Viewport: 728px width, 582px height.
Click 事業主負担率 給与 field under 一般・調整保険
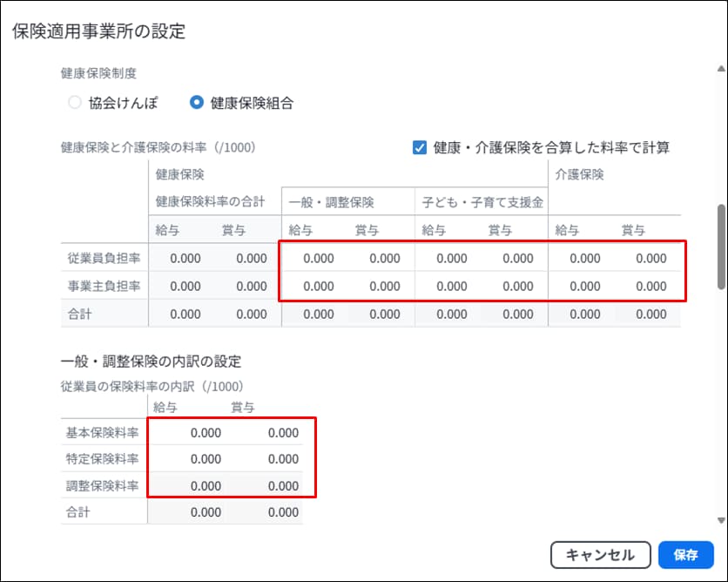coord(315,286)
